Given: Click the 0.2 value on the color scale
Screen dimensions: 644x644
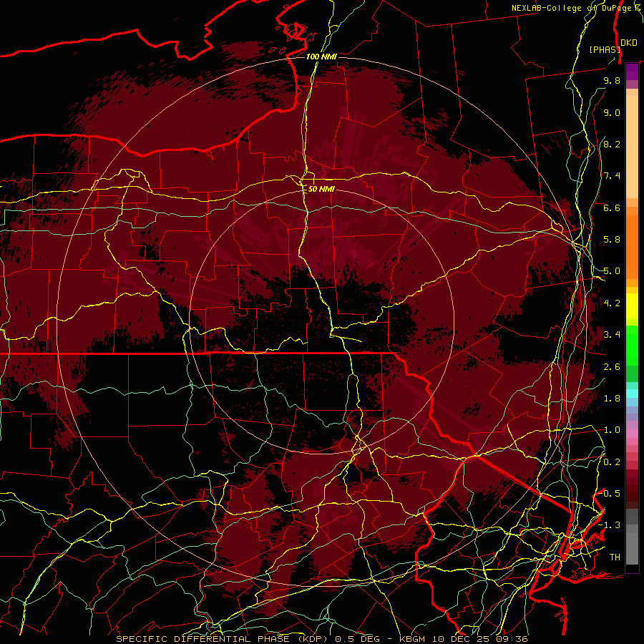Looking at the screenshot, I should click(612, 462).
